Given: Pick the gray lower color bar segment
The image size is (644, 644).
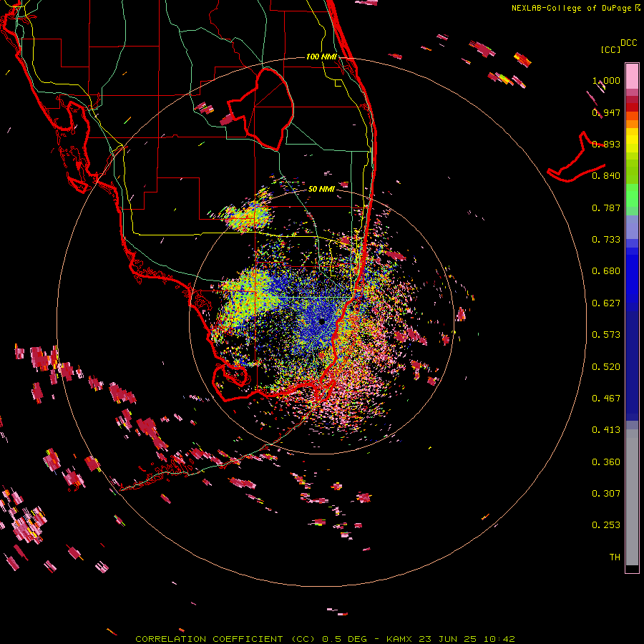Looking at the screenshot, I should point(632,497).
